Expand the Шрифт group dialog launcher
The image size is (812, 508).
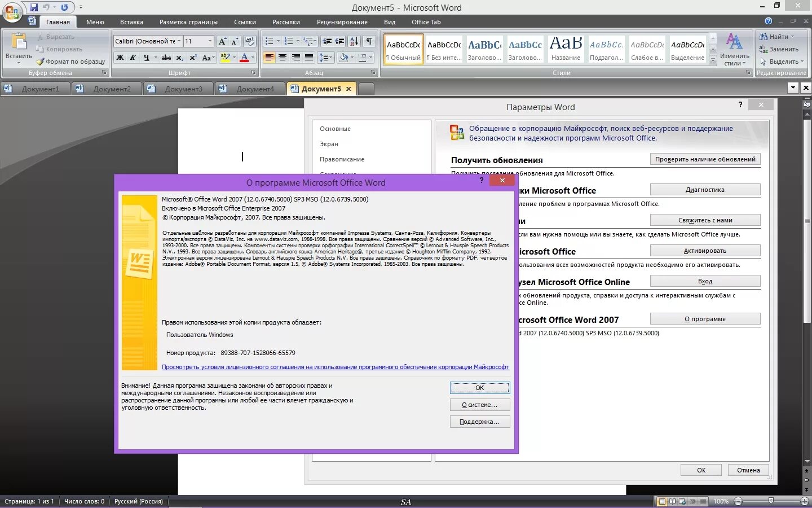coord(254,73)
